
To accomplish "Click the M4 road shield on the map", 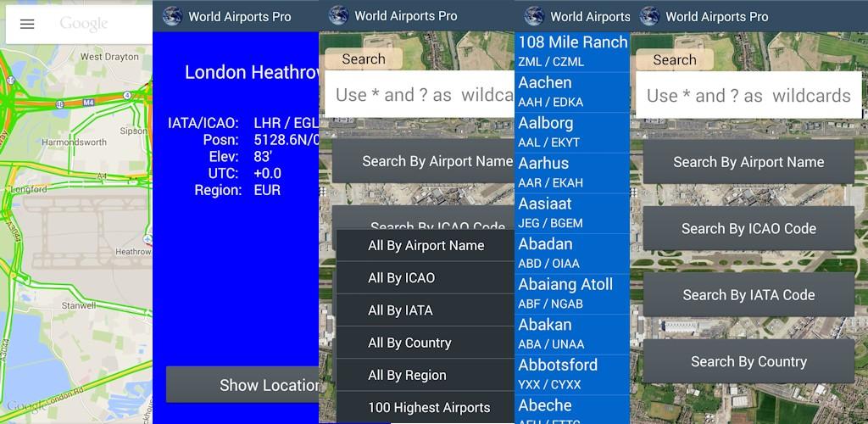I will (88, 103).
